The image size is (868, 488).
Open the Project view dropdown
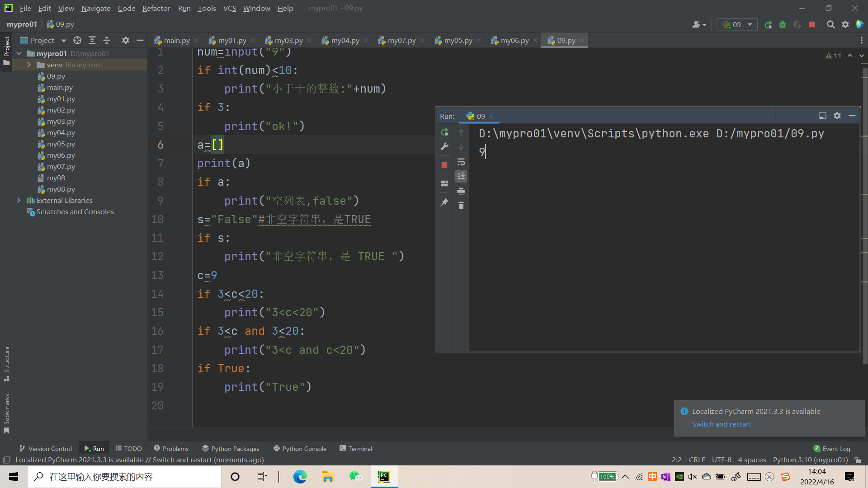pyautogui.click(x=43, y=40)
